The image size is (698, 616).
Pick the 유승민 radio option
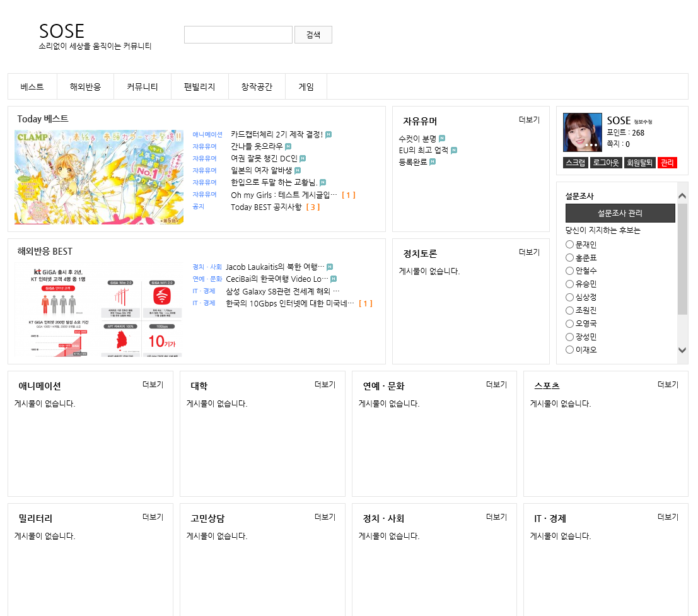(569, 284)
